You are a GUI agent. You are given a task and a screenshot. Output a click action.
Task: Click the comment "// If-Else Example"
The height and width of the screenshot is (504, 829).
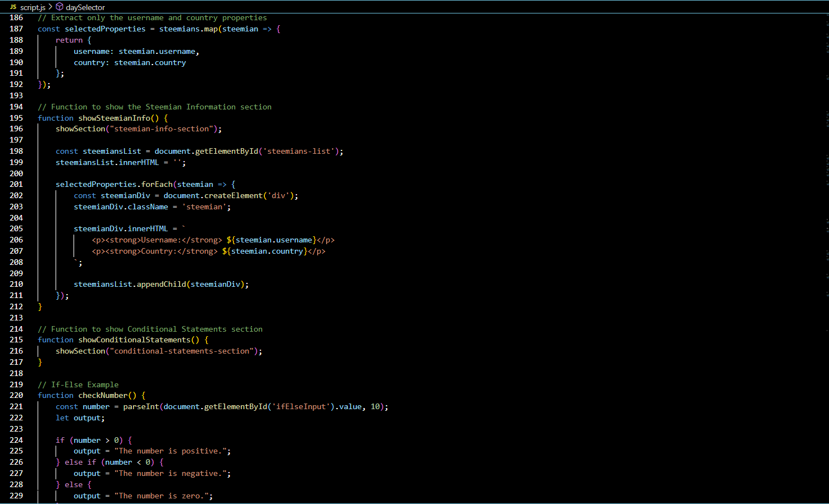point(78,384)
